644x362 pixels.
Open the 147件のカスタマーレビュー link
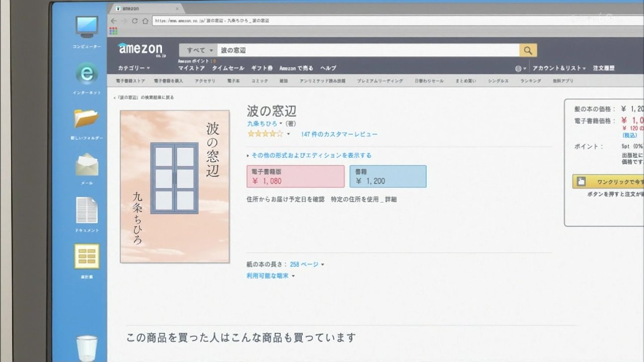[x=339, y=134]
